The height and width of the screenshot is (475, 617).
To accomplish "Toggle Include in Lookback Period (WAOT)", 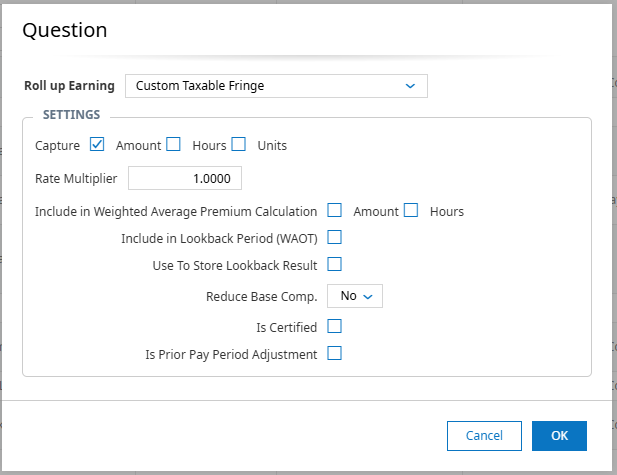I will click(x=335, y=237).
